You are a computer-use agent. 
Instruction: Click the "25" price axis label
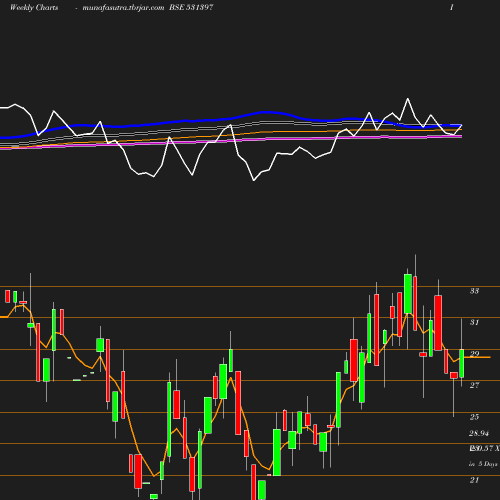click(x=474, y=417)
